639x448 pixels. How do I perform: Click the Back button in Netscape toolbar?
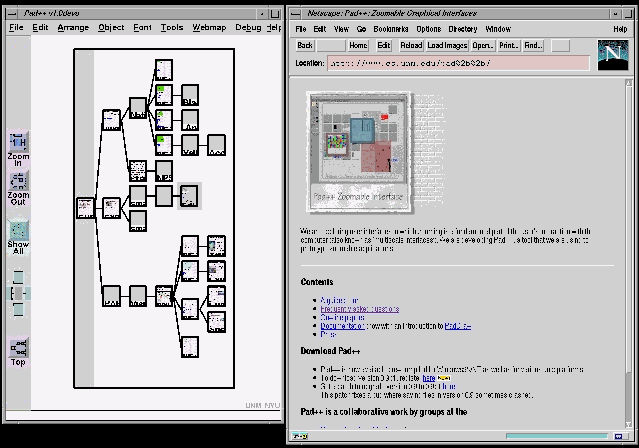click(x=305, y=45)
